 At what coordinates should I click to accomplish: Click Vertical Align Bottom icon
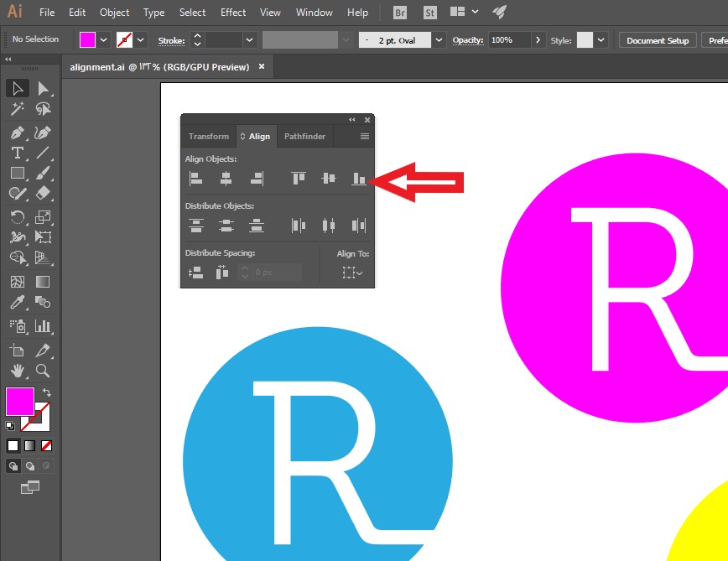coord(358,178)
